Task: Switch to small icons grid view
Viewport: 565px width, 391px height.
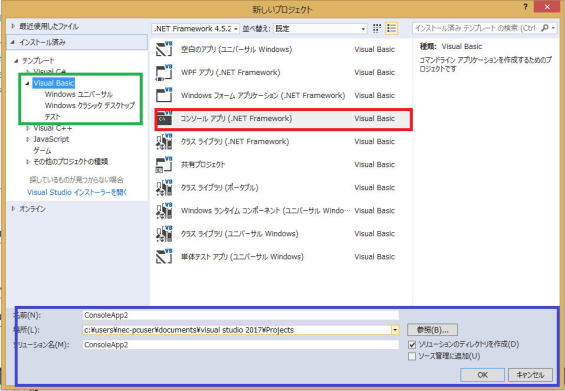Action: coord(377,28)
